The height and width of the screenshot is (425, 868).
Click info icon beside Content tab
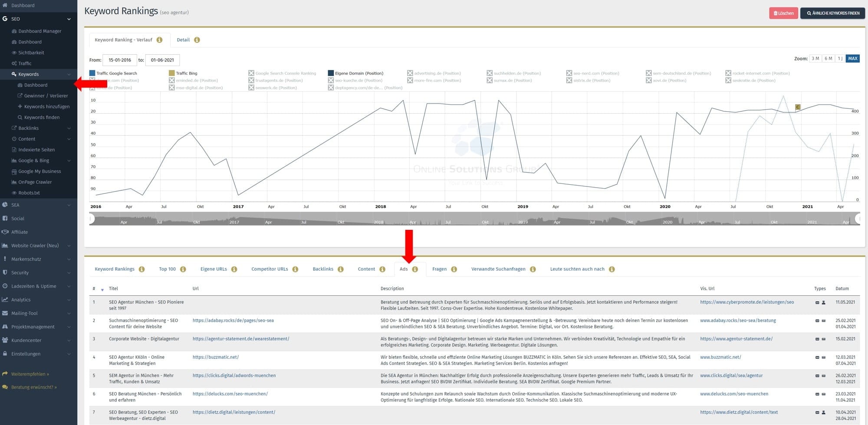click(x=382, y=269)
